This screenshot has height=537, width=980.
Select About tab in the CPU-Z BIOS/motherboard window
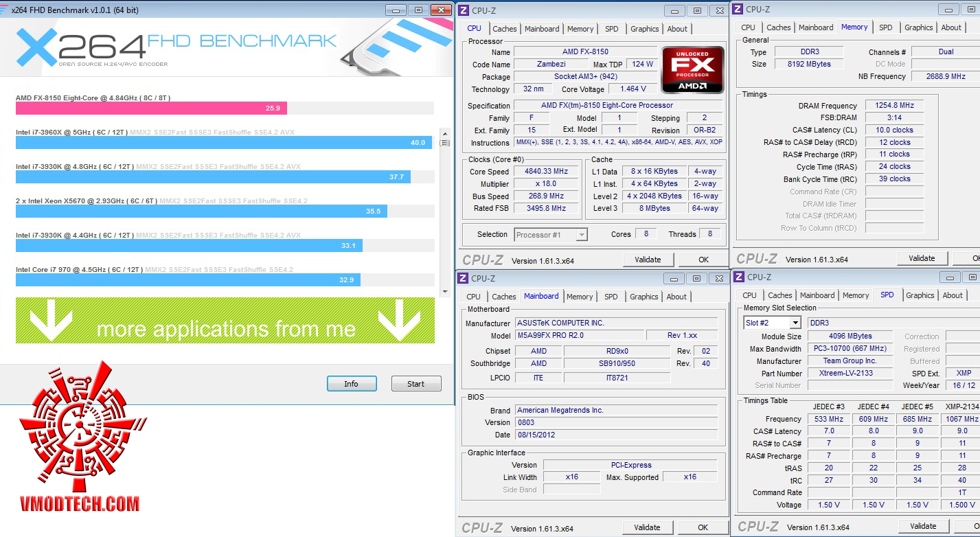point(676,297)
